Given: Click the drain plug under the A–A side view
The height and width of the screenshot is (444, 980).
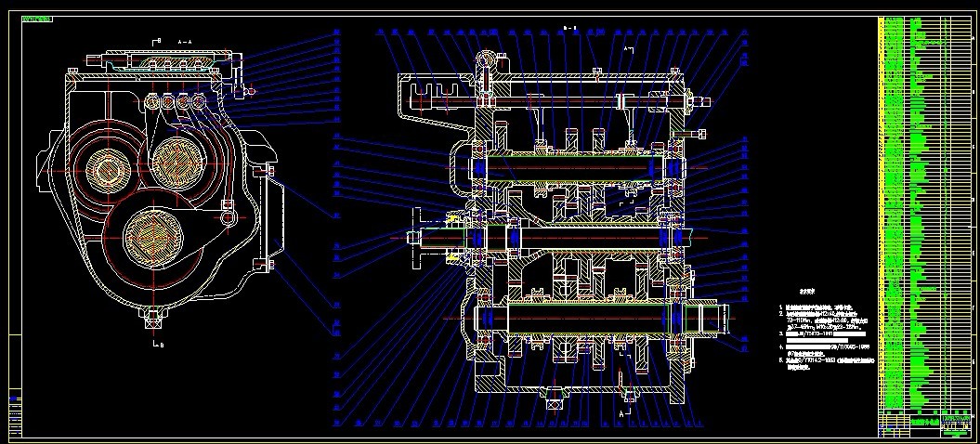Looking at the screenshot, I should [153, 318].
